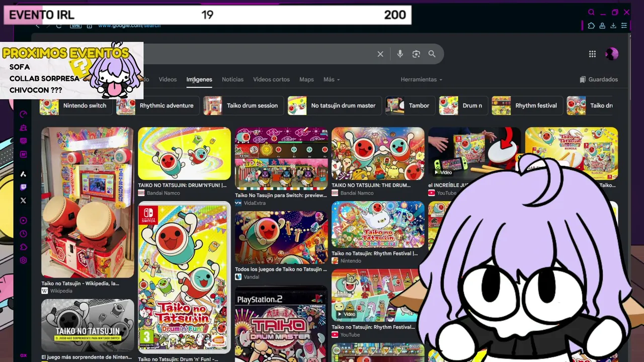Open the Aria AI sidebar icon
Screen dimensions: 644x362
click(23, 174)
